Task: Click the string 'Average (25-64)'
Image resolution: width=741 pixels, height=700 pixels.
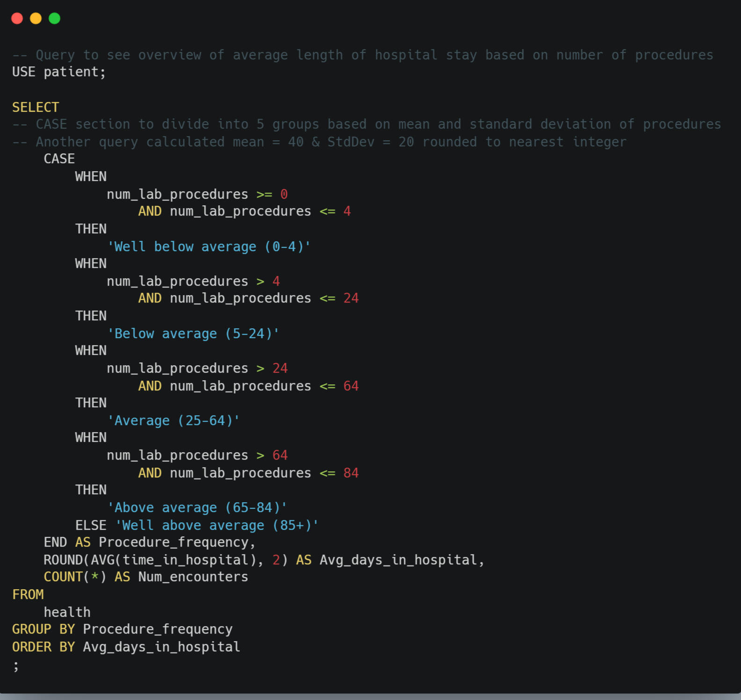Action: click(174, 420)
